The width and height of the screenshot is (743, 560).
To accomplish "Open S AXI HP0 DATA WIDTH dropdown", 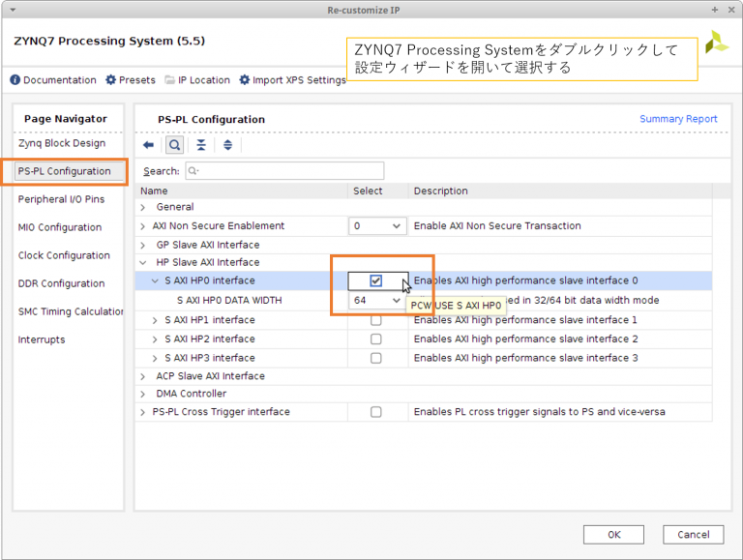I will (x=377, y=301).
